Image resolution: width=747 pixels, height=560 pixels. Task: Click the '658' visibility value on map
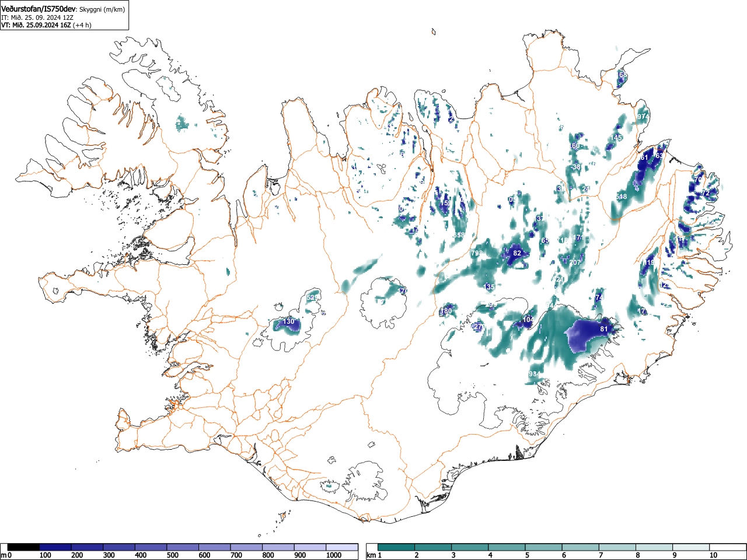(459, 235)
